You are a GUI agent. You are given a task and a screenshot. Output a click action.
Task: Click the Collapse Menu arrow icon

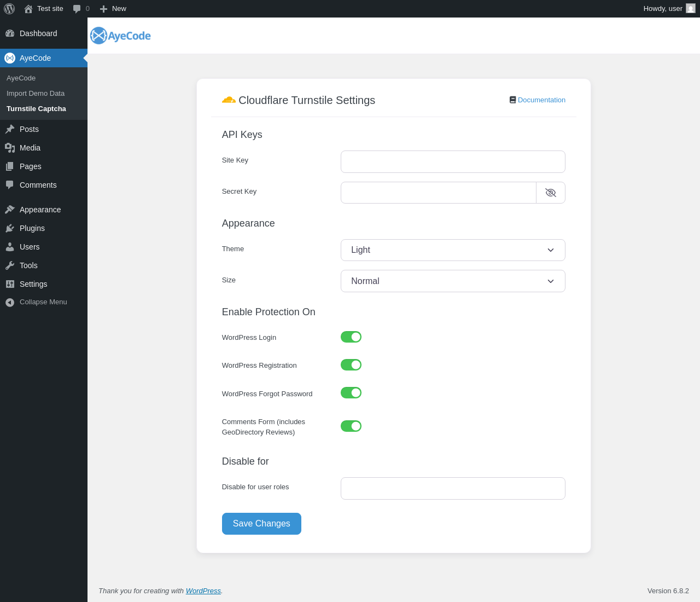coord(10,302)
